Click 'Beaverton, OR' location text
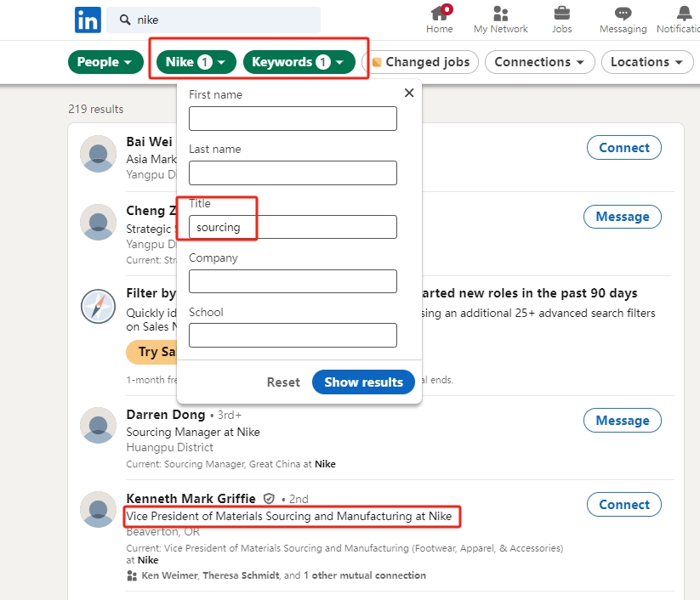This screenshot has width=700, height=600. click(163, 532)
